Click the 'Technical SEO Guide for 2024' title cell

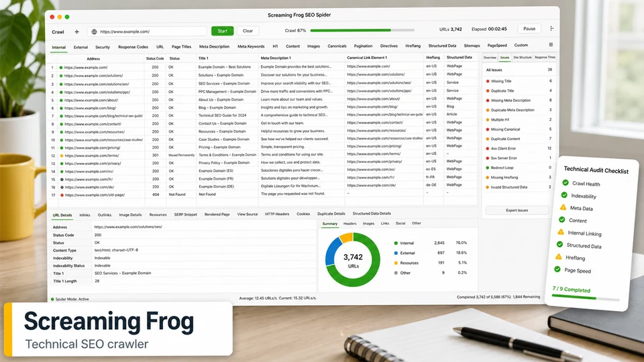pos(223,115)
